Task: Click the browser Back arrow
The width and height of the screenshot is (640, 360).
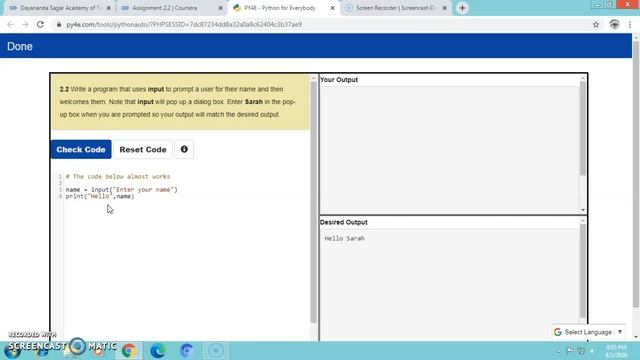Action: tap(10, 24)
